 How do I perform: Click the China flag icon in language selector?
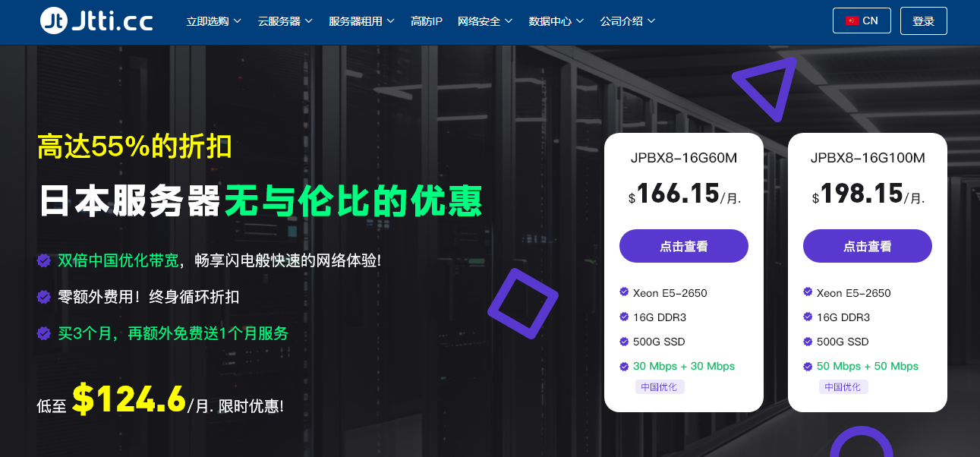click(852, 20)
